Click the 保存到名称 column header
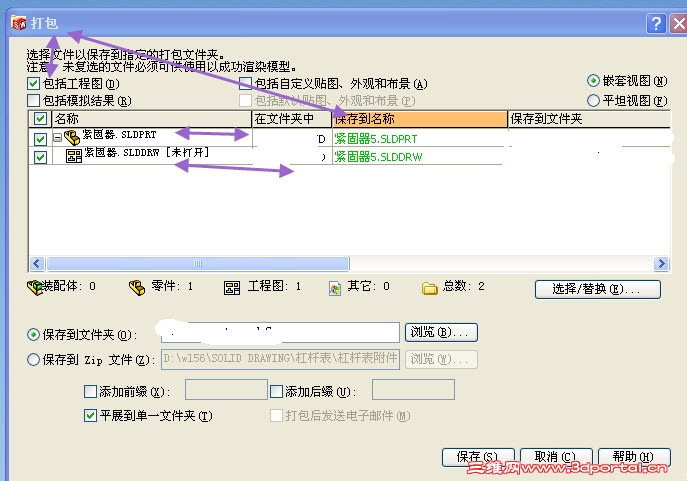The height and width of the screenshot is (481, 687). (x=420, y=119)
